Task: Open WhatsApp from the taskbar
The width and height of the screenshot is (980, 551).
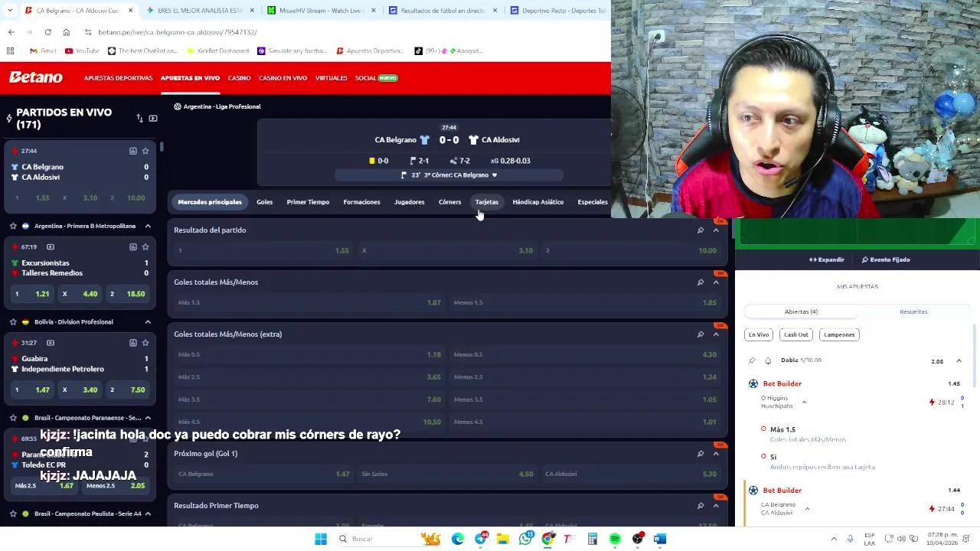Action: [525, 539]
